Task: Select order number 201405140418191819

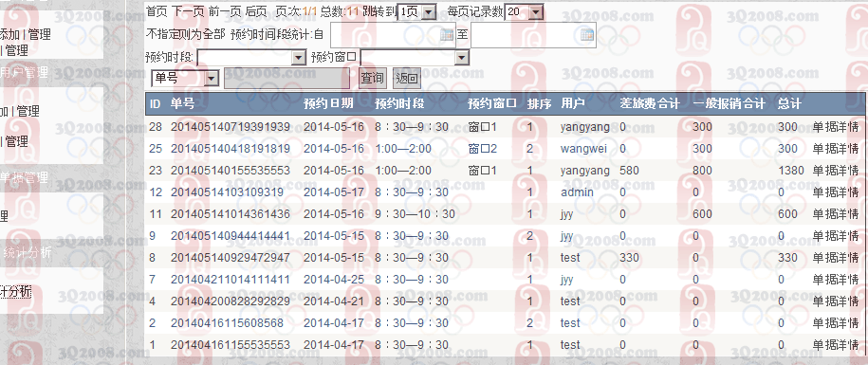Action: pos(231,149)
